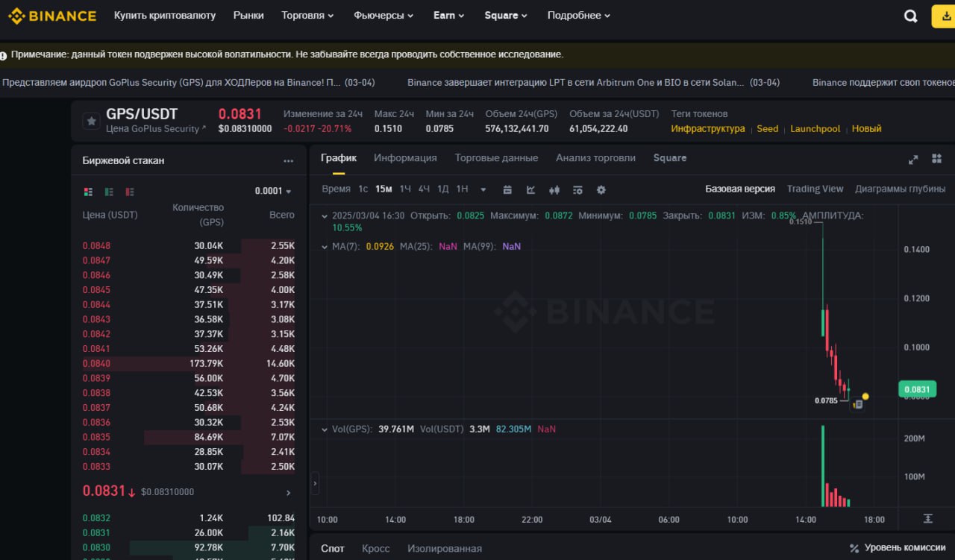Click the Seed token tag
Viewport: 955px width, 560px height.
(x=767, y=128)
